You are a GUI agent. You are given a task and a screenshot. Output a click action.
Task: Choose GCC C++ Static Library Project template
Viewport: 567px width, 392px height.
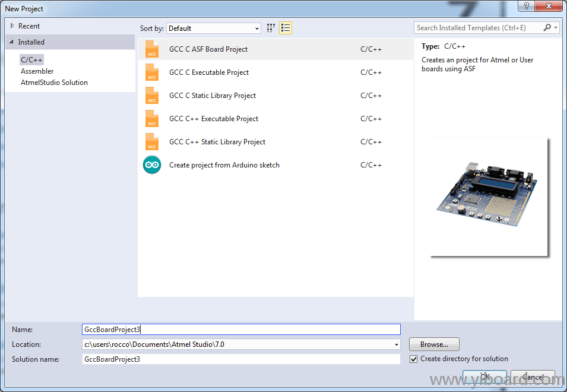point(275,142)
